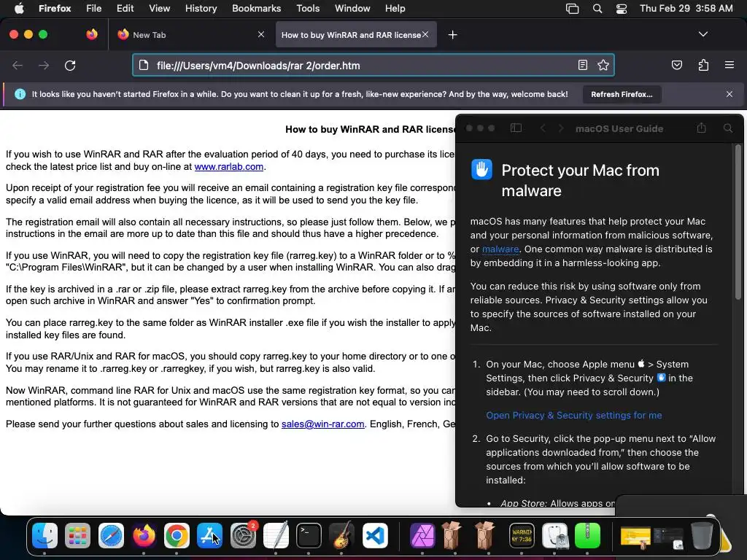Open System Settings from the Dock
Image resolution: width=747 pixels, height=560 pixels.
[x=243, y=536]
